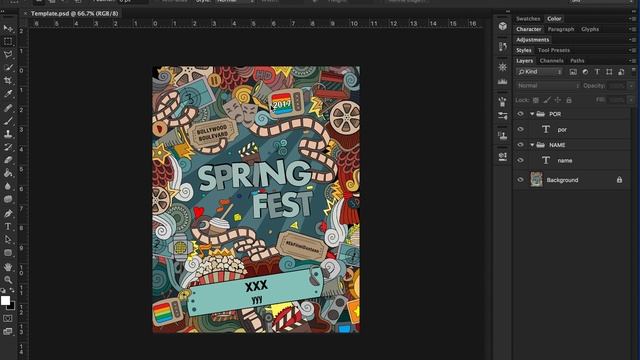Click the background color swatch
The width and height of the screenshot is (640, 360).
click(12, 307)
